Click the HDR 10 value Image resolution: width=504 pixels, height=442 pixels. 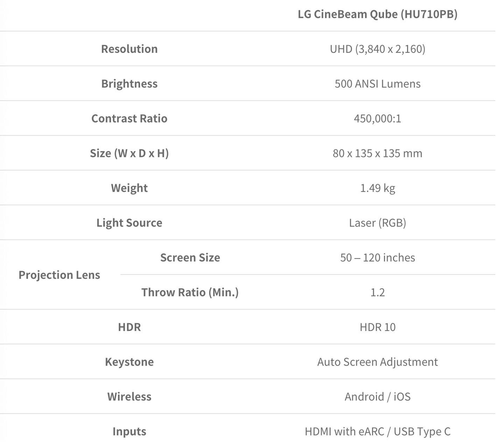tap(378, 327)
